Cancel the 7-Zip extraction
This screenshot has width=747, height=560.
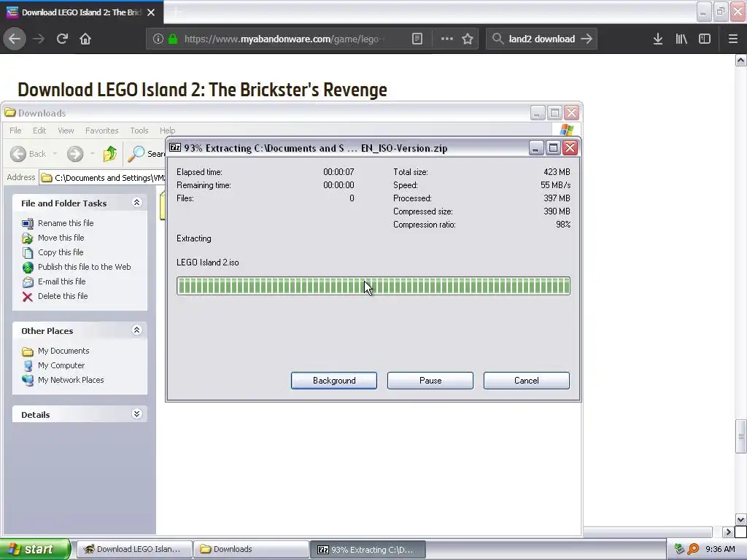(x=527, y=381)
